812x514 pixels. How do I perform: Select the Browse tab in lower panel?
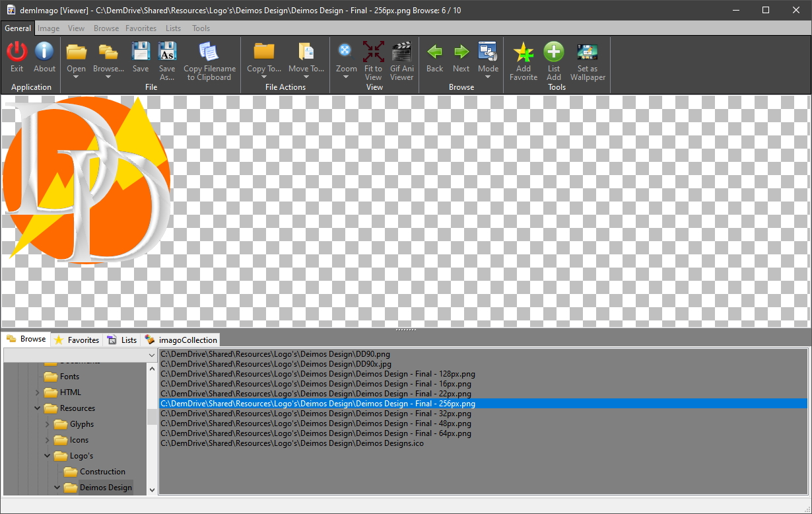[26, 339]
